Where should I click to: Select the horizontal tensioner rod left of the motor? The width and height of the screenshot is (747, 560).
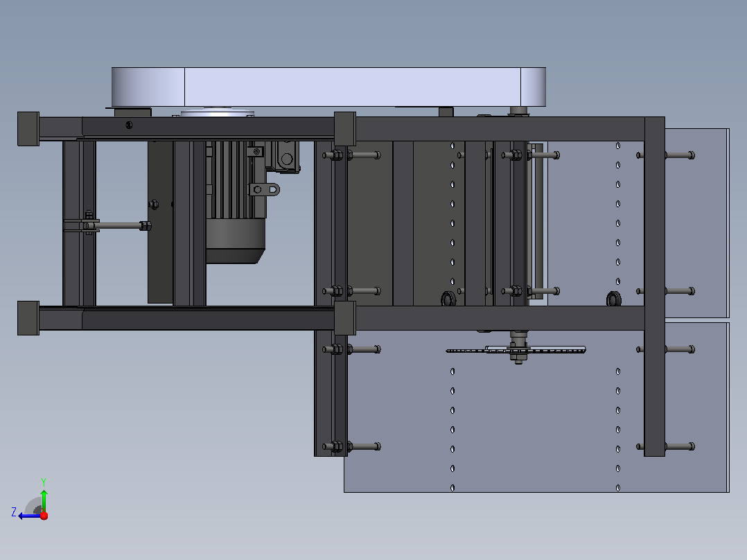119,225
